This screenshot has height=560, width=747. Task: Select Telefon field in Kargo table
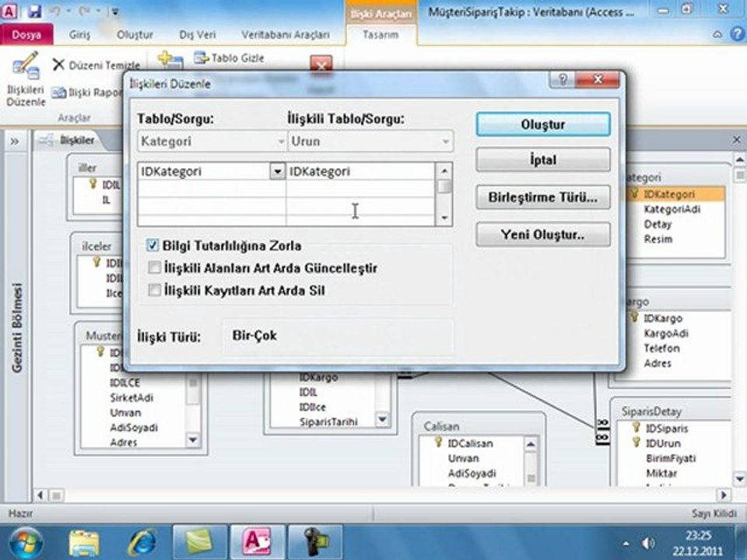click(661, 348)
